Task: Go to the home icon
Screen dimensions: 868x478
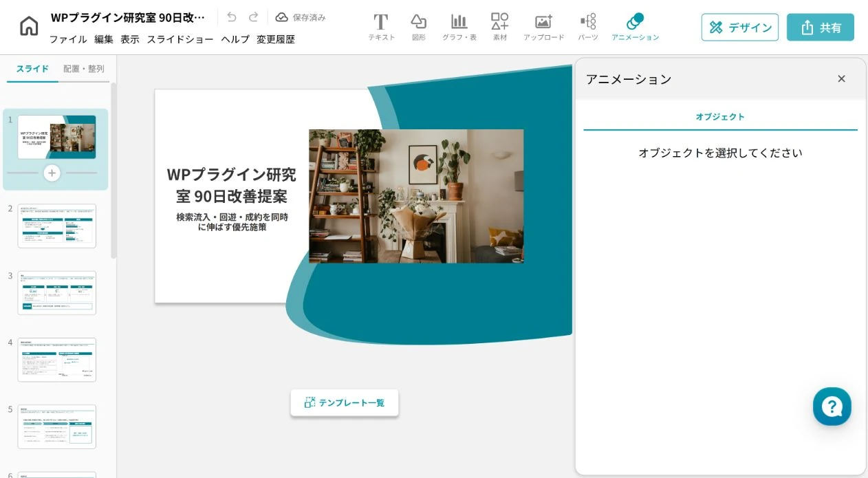Action: [29, 26]
